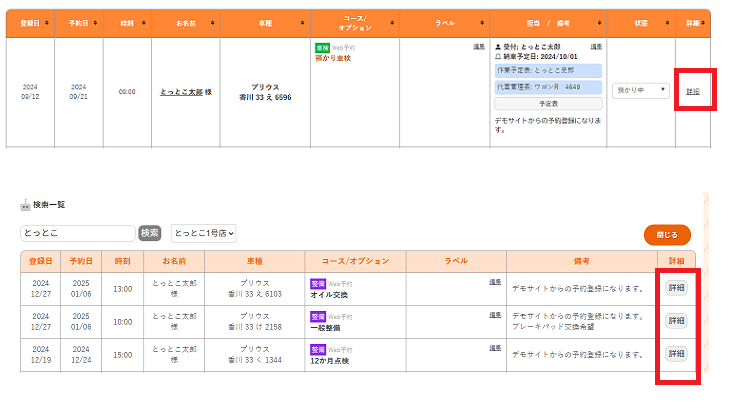Click the purple 整備 tag for 一般整備
735x404 pixels.
pos(317,319)
